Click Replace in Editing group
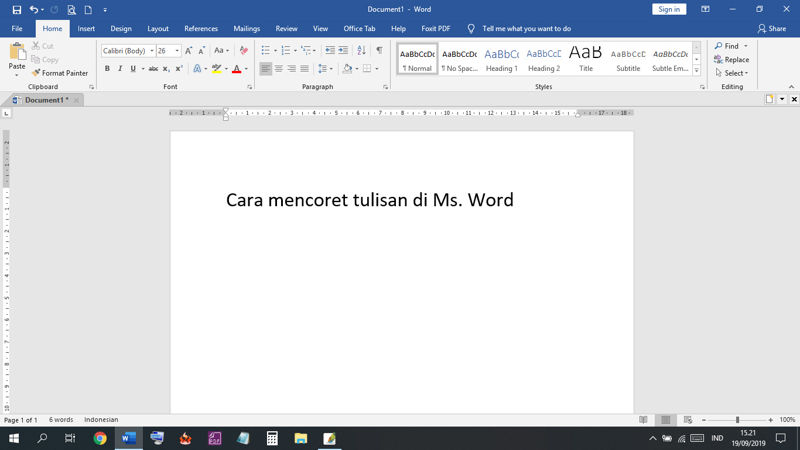The height and width of the screenshot is (450, 800). tap(732, 60)
